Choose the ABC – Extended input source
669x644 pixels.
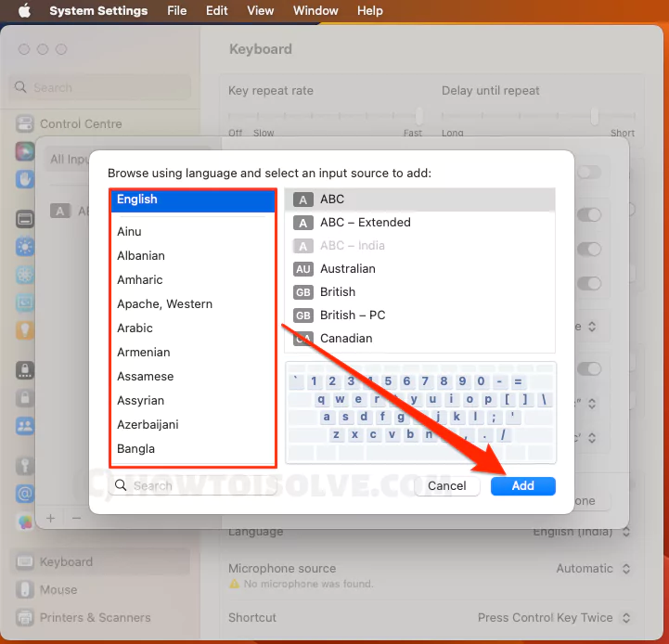419,223
